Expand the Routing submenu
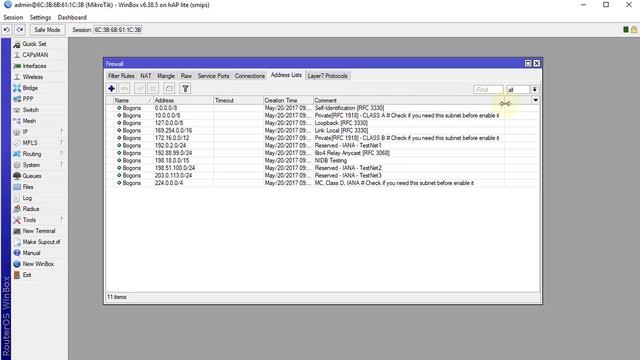 click(x=32, y=154)
